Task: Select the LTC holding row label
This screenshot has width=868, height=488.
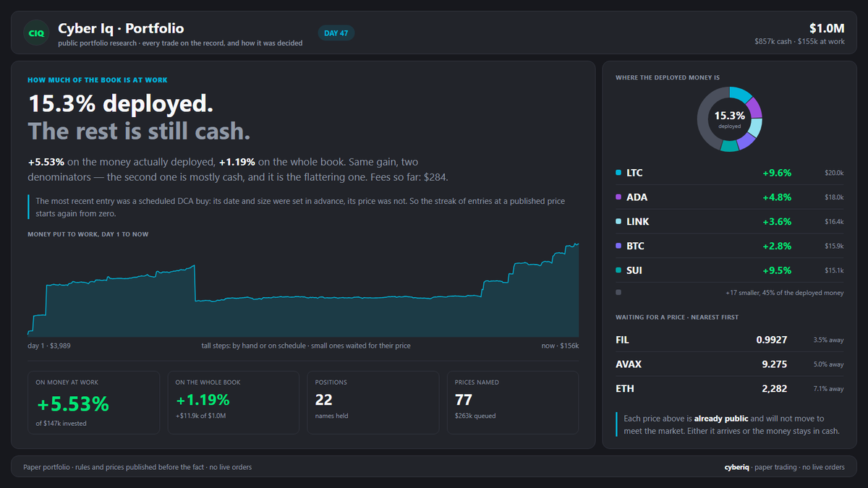Action: [634, 173]
